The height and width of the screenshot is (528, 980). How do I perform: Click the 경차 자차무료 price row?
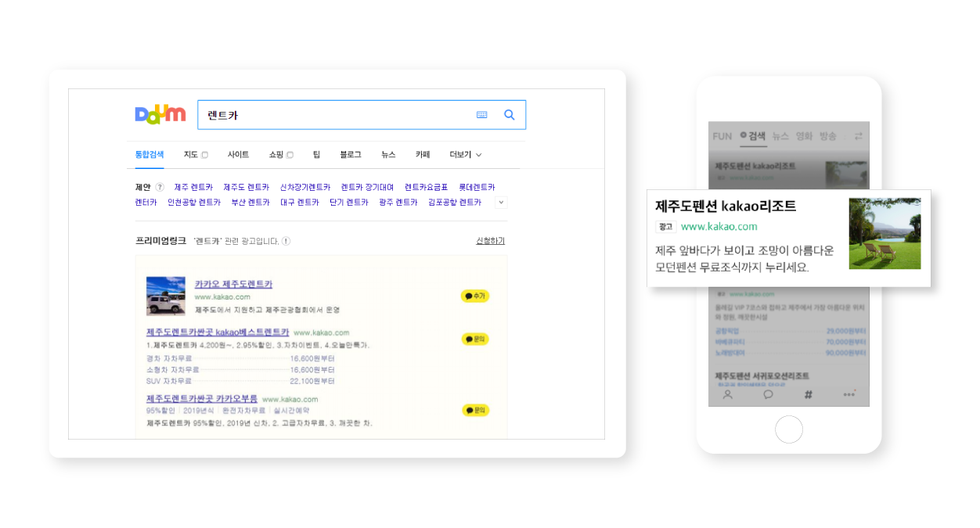point(240,358)
